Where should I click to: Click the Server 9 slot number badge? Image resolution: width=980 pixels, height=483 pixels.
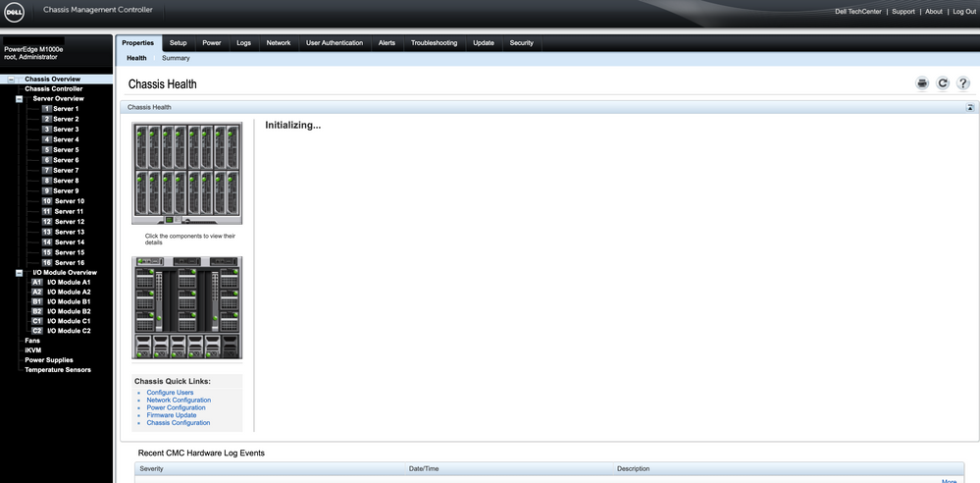click(47, 190)
